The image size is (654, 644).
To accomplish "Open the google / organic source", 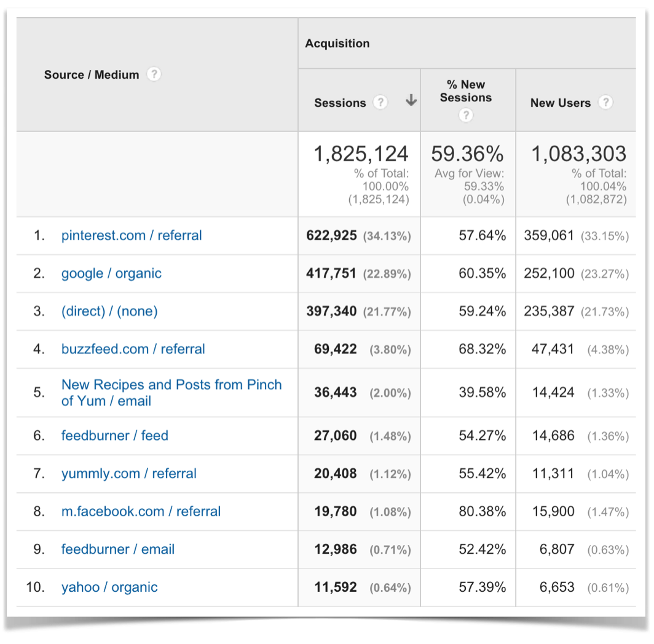I will pos(111,273).
